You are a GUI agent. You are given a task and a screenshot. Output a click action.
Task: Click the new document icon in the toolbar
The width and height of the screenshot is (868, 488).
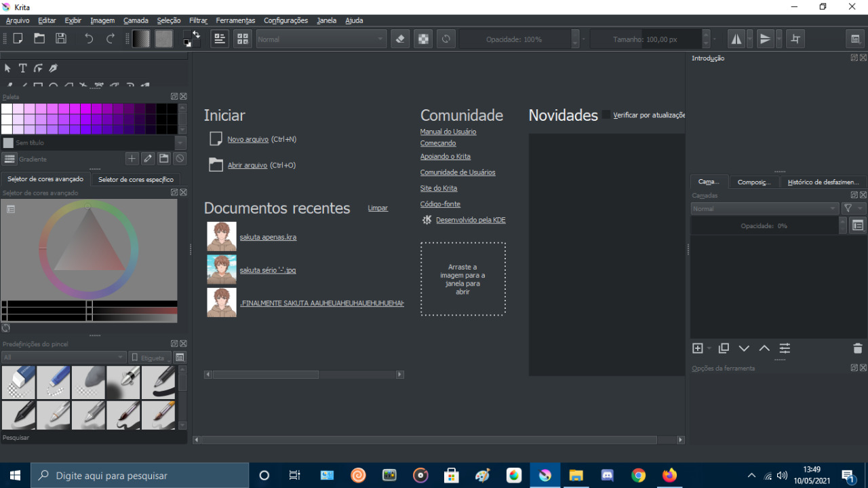(x=18, y=39)
